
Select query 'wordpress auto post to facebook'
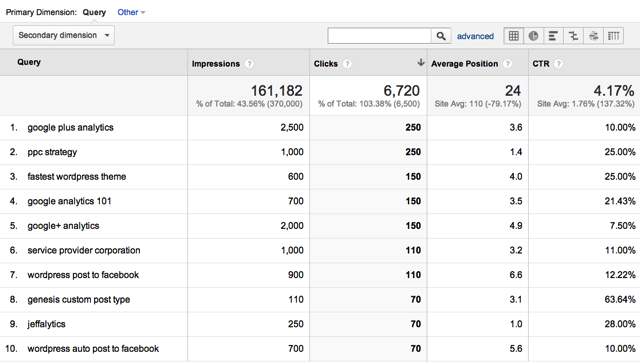pyautogui.click(x=93, y=348)
